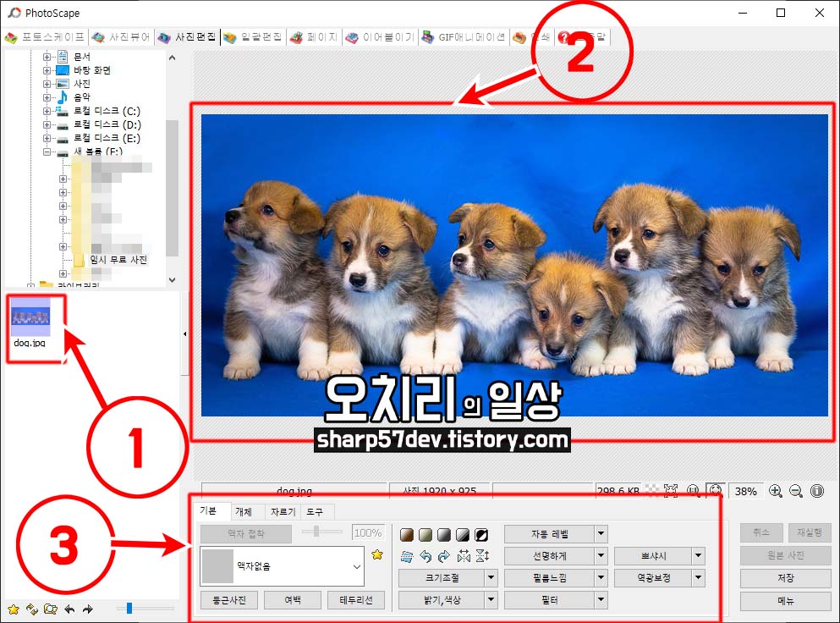Select the 기본 editing tab

pos(209,510)
